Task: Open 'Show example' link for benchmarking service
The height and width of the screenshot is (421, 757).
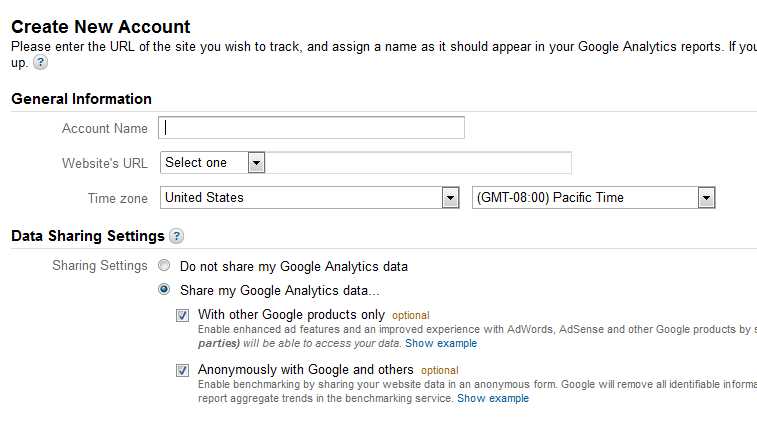Action: (493, 398)
